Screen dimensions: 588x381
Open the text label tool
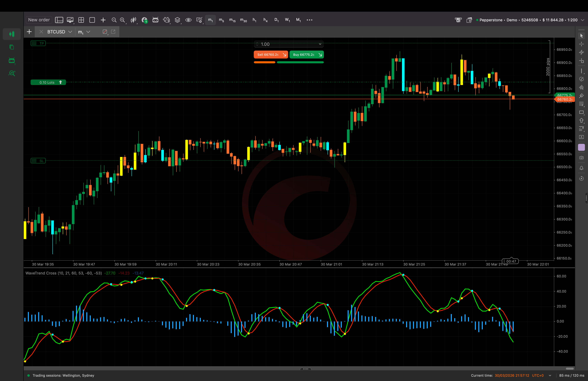tap(582, 137)
